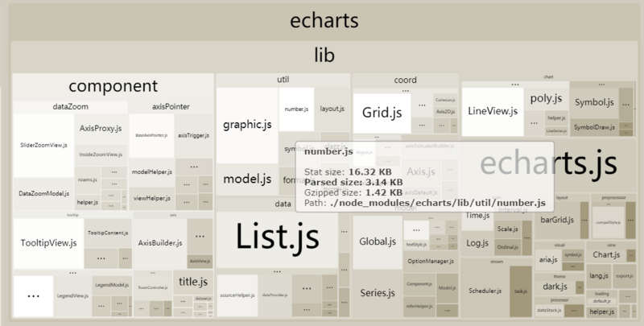Open the data group header

pos(283,204)
